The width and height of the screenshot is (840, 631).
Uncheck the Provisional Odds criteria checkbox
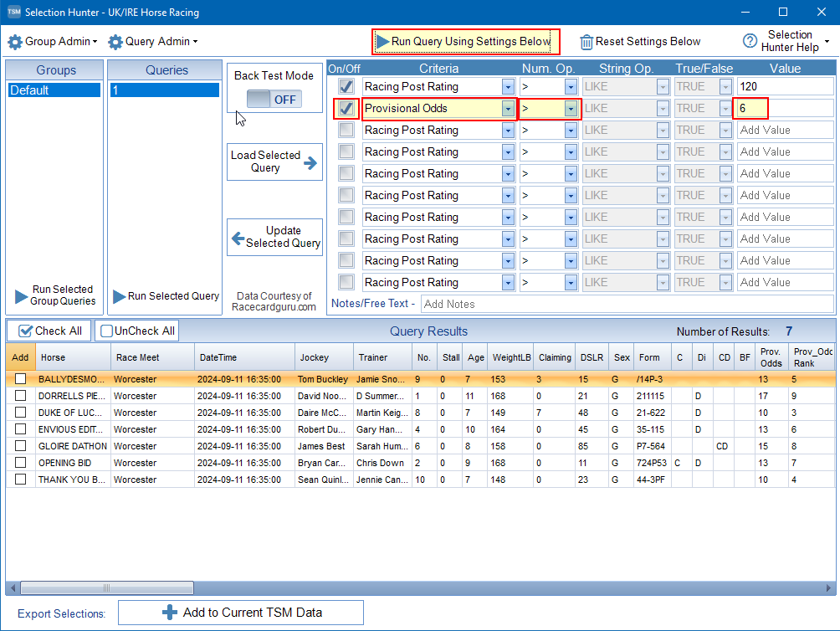coord(346,109)
